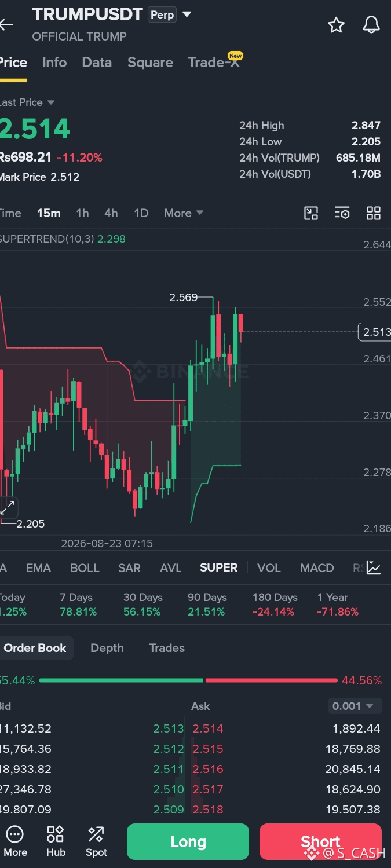Viewport: 391px width, 868px height.
Task: Expand chart to fullscreen arrows
Action: tap(8, 508)
